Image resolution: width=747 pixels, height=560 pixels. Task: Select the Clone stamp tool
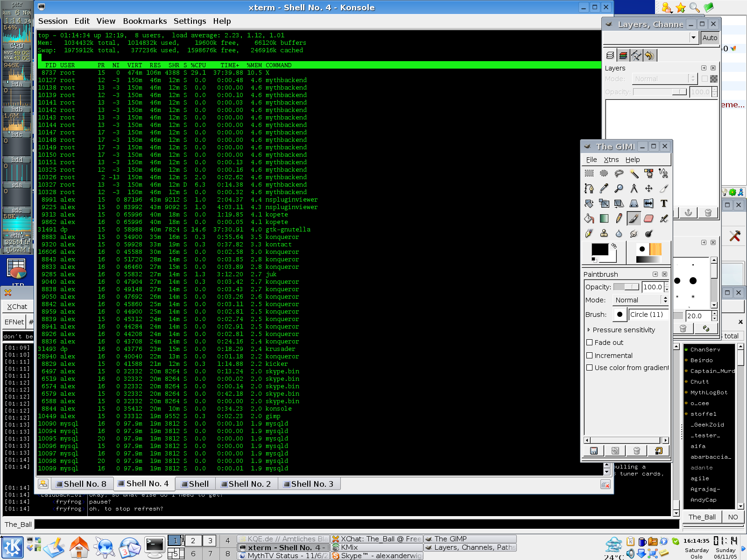604,233
